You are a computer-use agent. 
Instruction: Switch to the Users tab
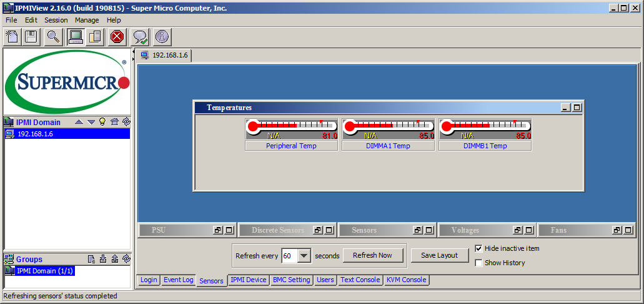pos(325,280)
